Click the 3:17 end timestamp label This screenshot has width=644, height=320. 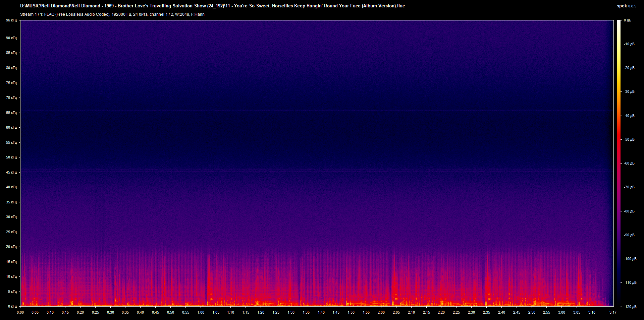point(612,312)
